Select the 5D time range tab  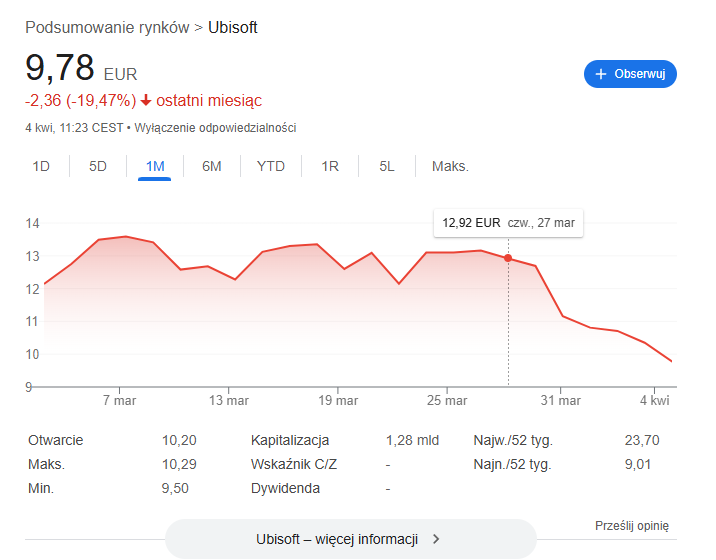(98, 166)
